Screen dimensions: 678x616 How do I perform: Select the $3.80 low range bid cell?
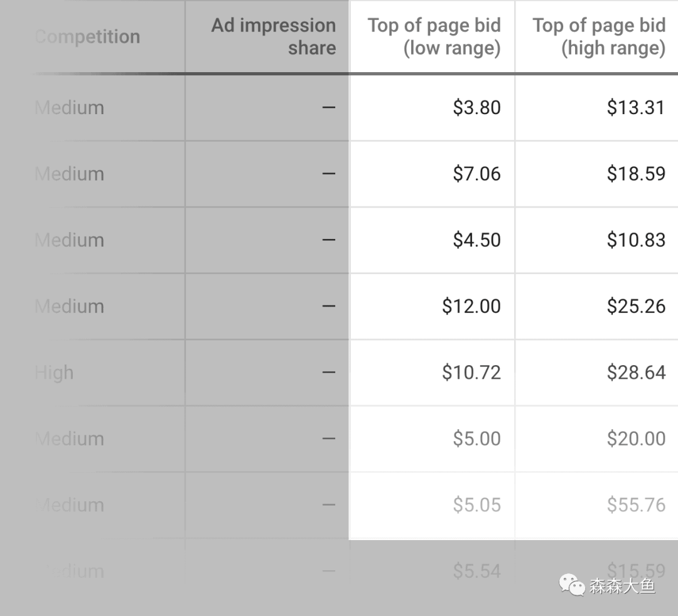[476, 107]
